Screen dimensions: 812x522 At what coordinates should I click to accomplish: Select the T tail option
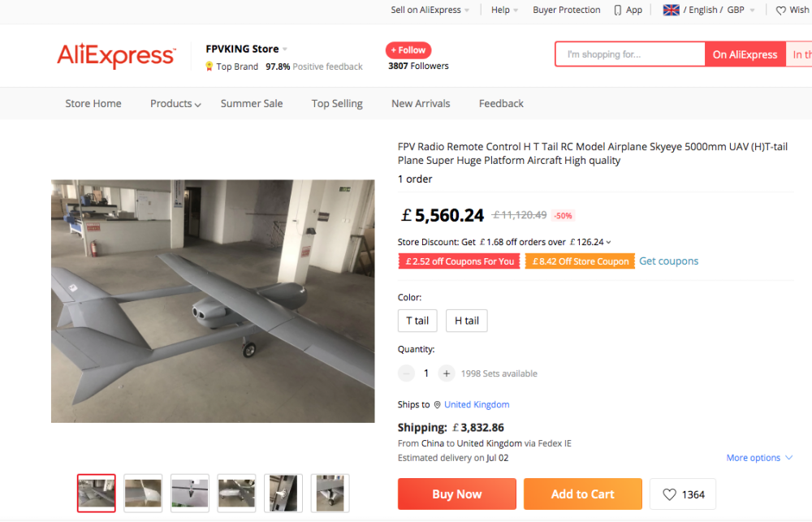(x=417, y=321)
